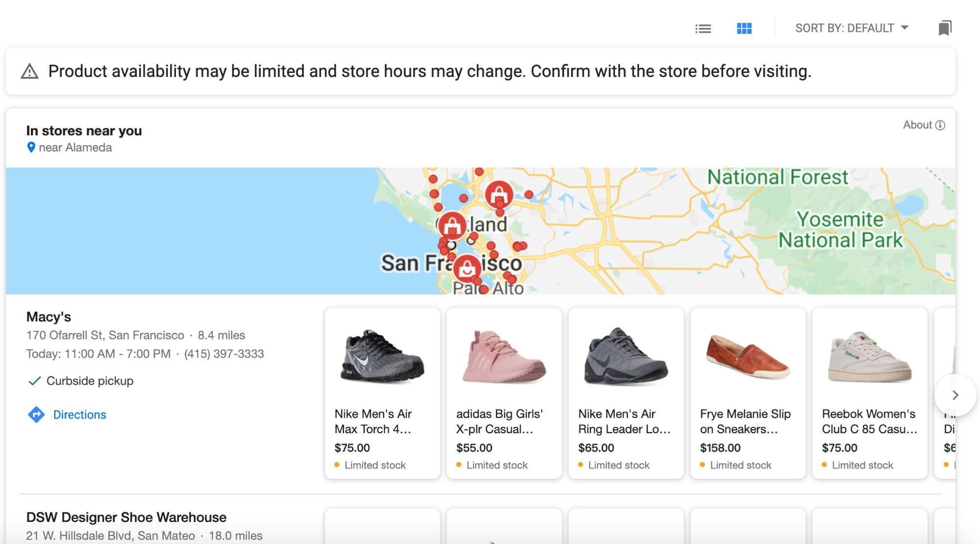Open the About info link
This screenshot has height=544, width=980.
(924, 125)
